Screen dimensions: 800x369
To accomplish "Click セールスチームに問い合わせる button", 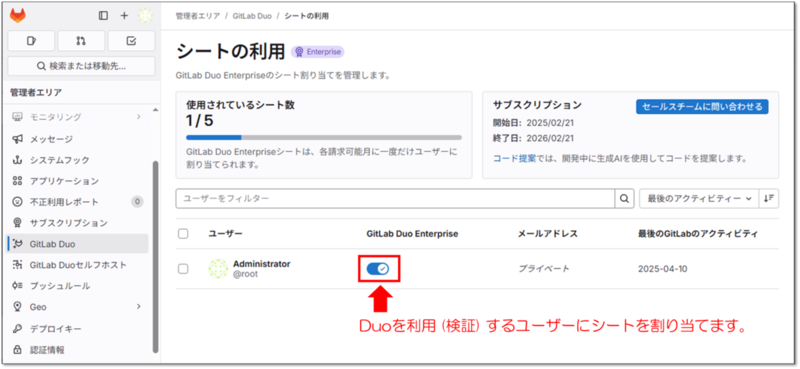I will pos(702,107).
